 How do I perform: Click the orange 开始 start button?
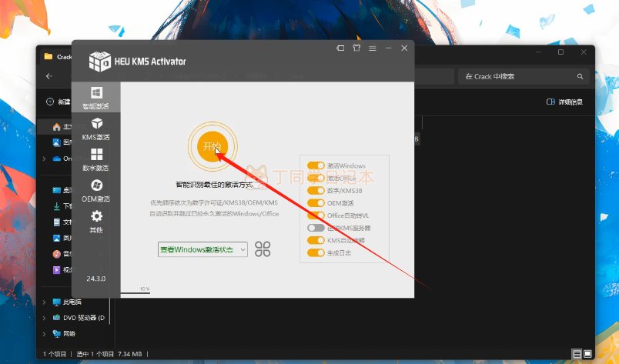[212, 146]
